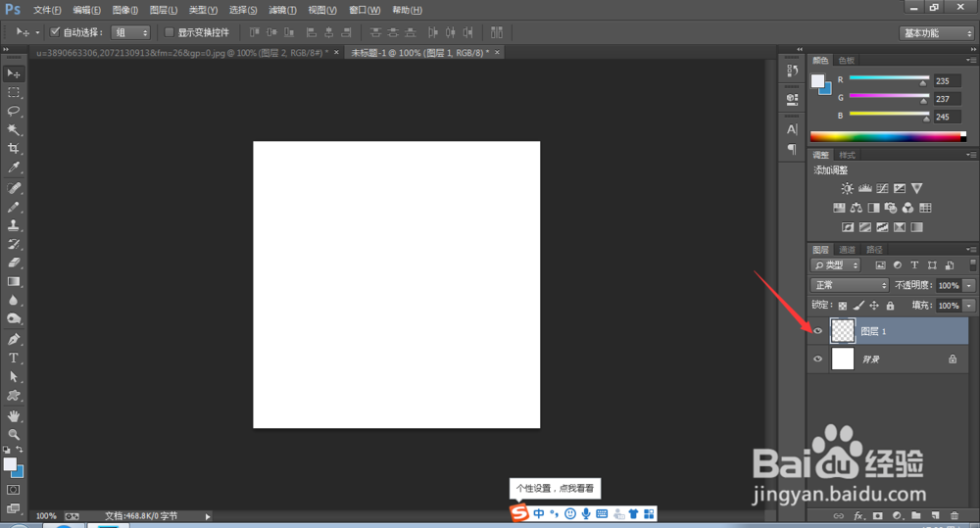Click the color spectrum ramp
This screenshot has width=980, height=528.
coord(888,137)
